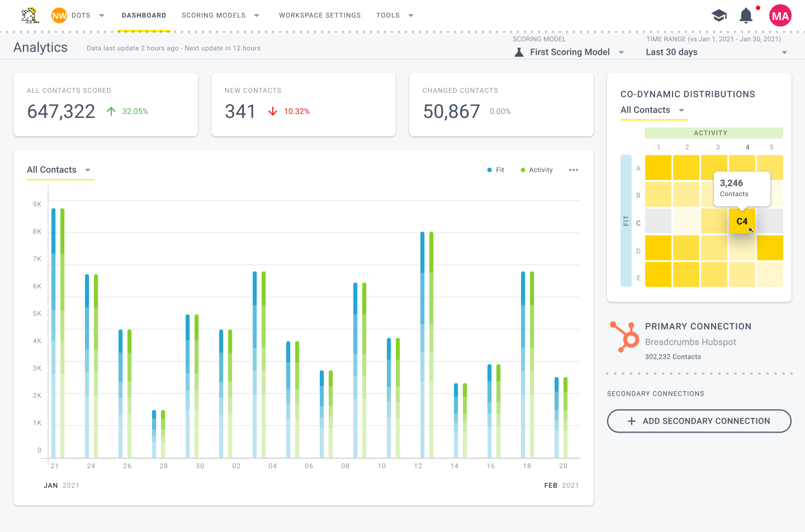This screenshot has height=532, width=805.
Task: Click the 32.05% change value
Action: pyautogui.click(x=135, y=111)
